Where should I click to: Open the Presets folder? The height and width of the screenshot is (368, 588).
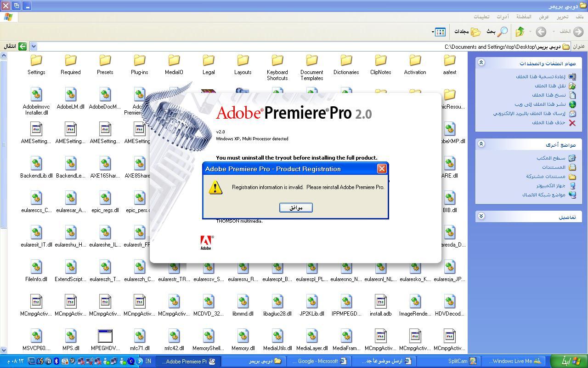105,64
